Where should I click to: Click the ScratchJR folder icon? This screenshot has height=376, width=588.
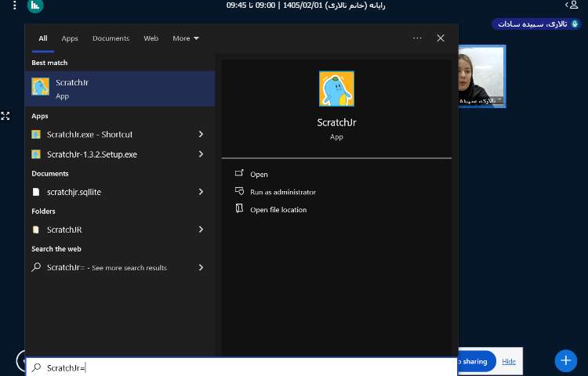point(36,230)
